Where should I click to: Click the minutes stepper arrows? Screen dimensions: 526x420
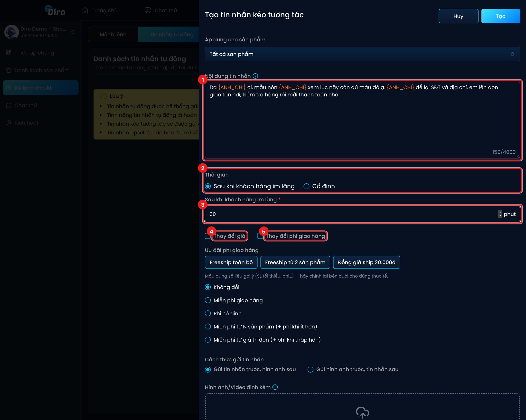pyautogui.click(x=500, y=214)
